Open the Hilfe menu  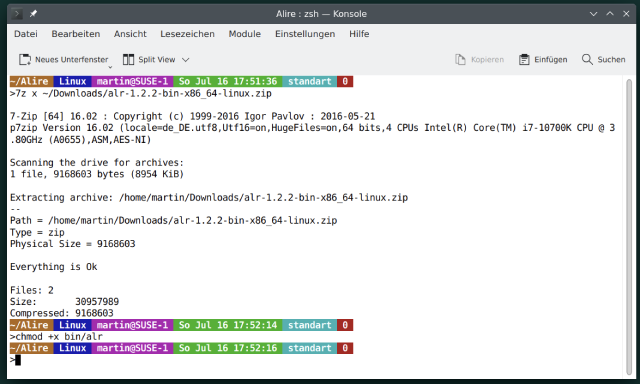click(359, 34)
